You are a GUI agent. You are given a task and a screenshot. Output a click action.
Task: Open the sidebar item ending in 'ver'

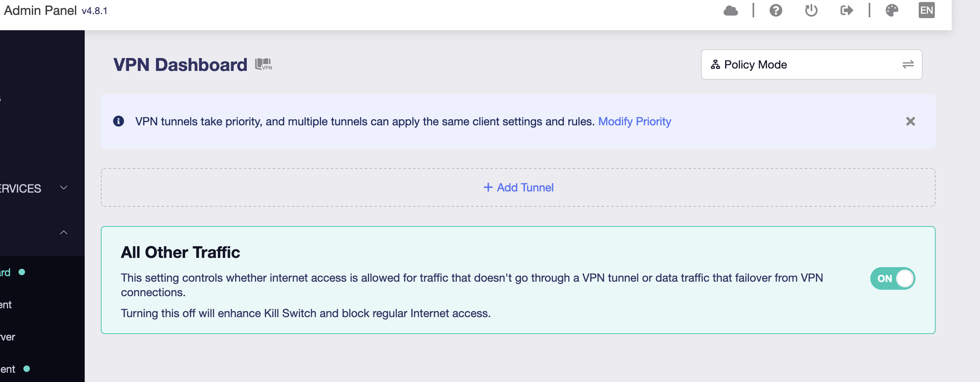pos(7,337)
